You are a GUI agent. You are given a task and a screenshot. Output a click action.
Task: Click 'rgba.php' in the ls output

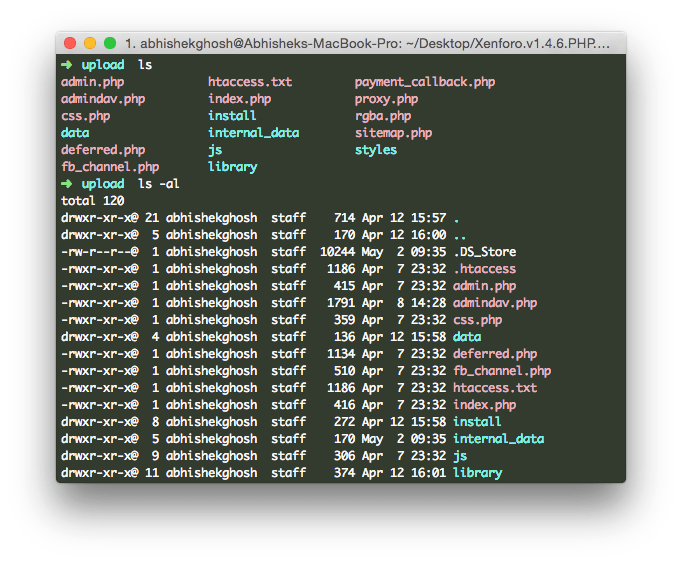click(x=383, y=116)
